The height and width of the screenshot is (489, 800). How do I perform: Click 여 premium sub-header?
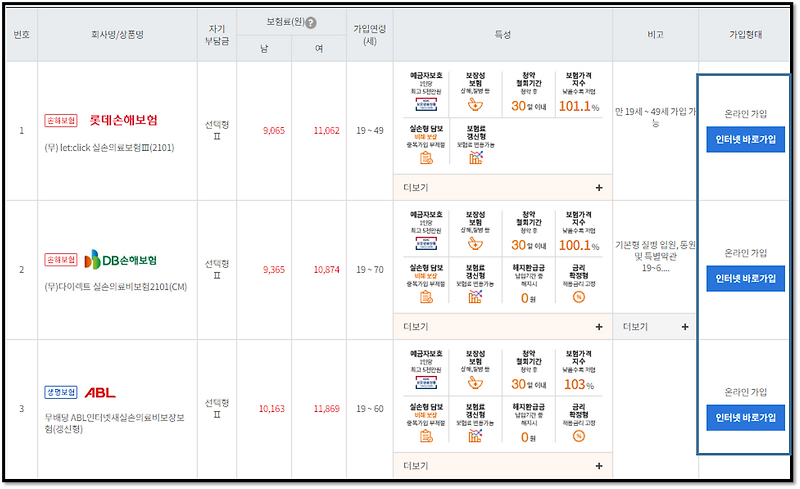click(319, 48)
